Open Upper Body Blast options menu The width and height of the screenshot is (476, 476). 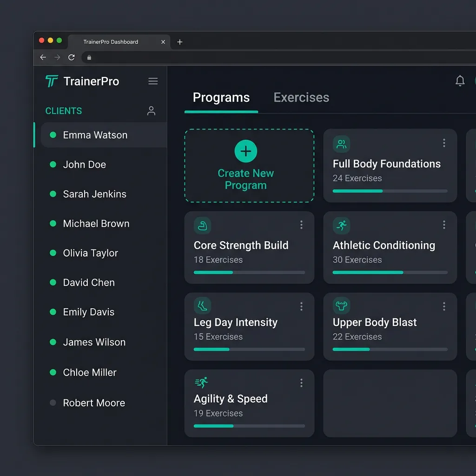point(444,306)
